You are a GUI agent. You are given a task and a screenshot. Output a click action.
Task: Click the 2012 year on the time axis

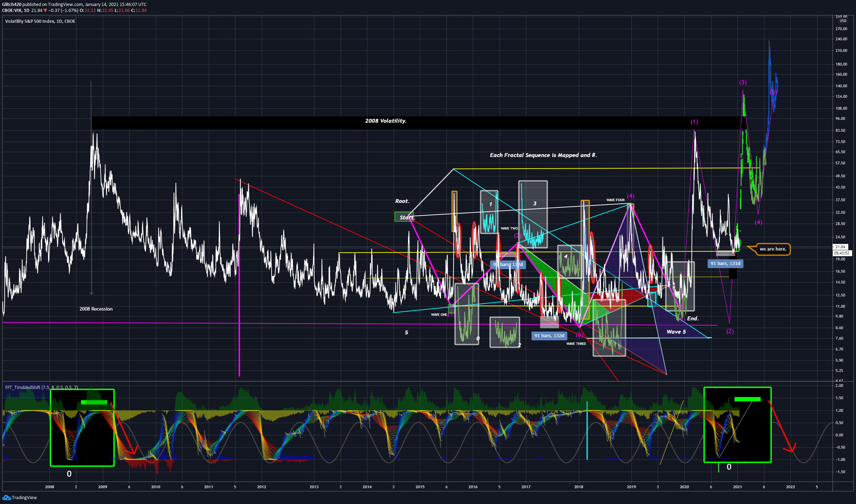[261, 487]
